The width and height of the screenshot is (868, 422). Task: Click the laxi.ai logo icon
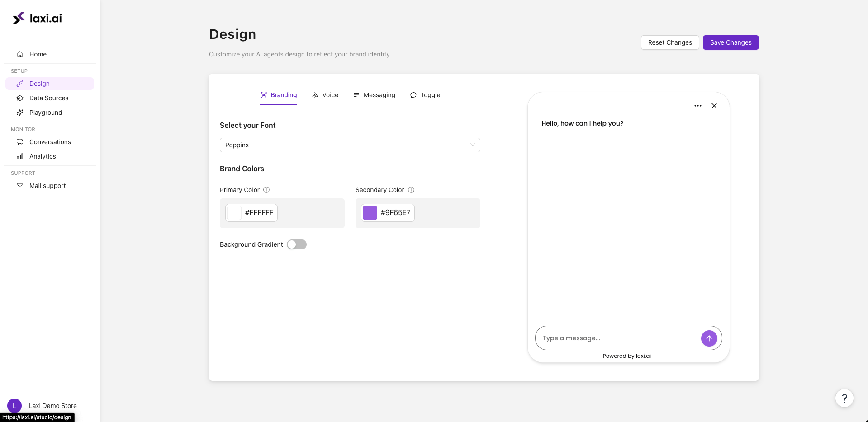point(19,18)
